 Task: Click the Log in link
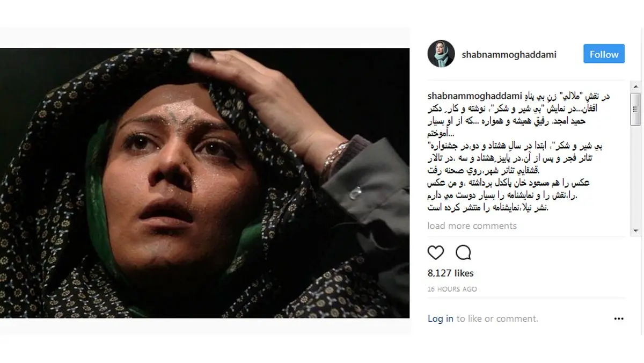[x=441, y=318]
